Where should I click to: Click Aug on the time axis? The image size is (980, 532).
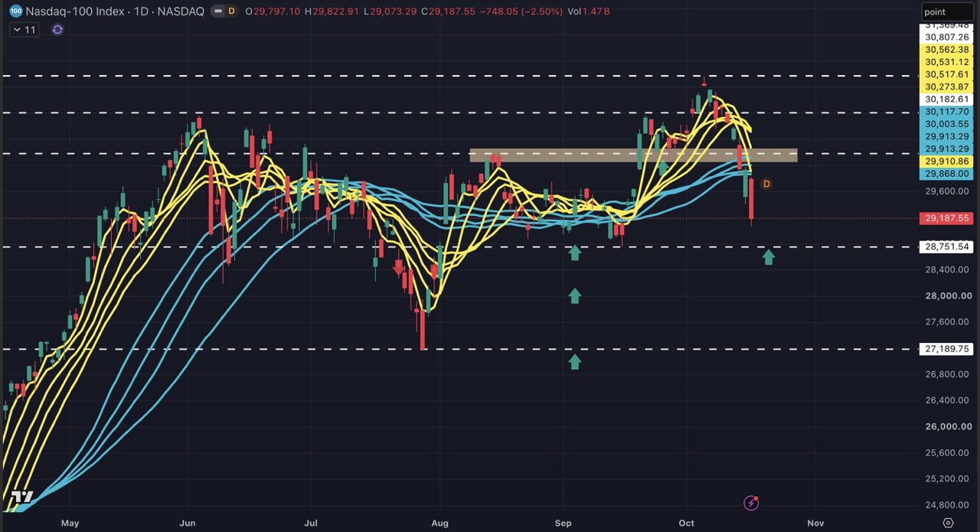point(439,523)
